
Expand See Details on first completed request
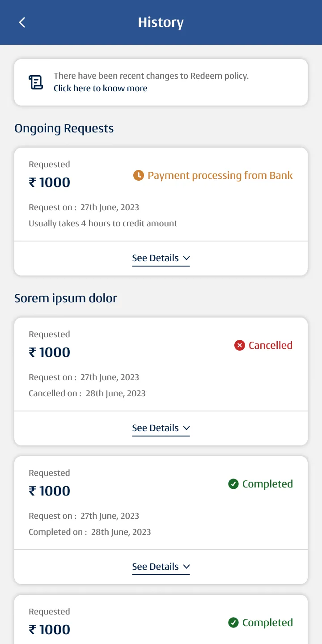coord(161,567)
